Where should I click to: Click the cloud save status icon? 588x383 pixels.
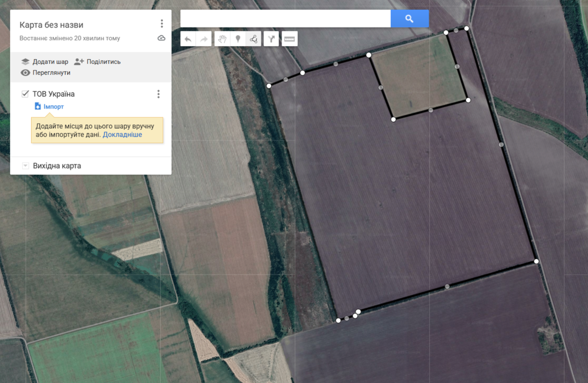pyautogui.click(x=161, y=38)
